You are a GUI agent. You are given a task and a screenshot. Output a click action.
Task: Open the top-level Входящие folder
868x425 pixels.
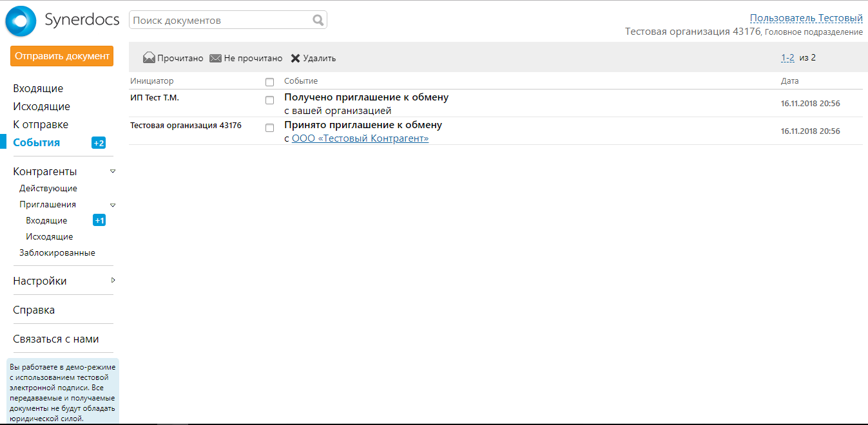tap(38, 89)
